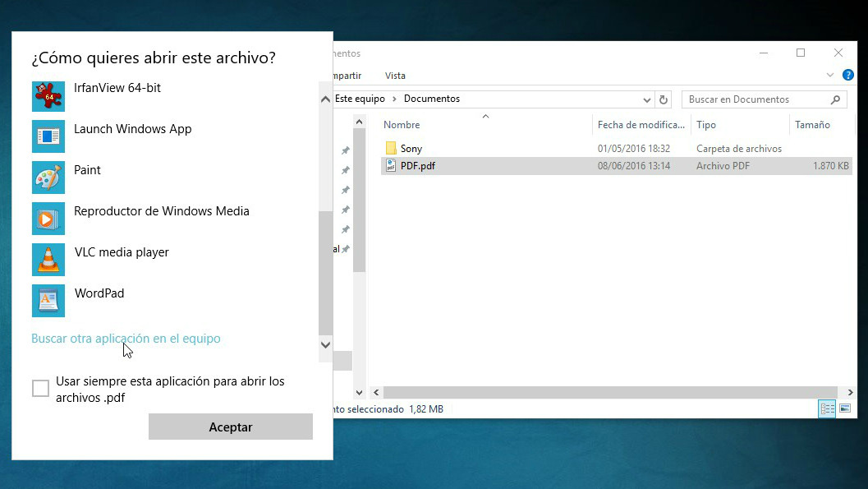Select the IrfanView 64-bit app icon

48,96
